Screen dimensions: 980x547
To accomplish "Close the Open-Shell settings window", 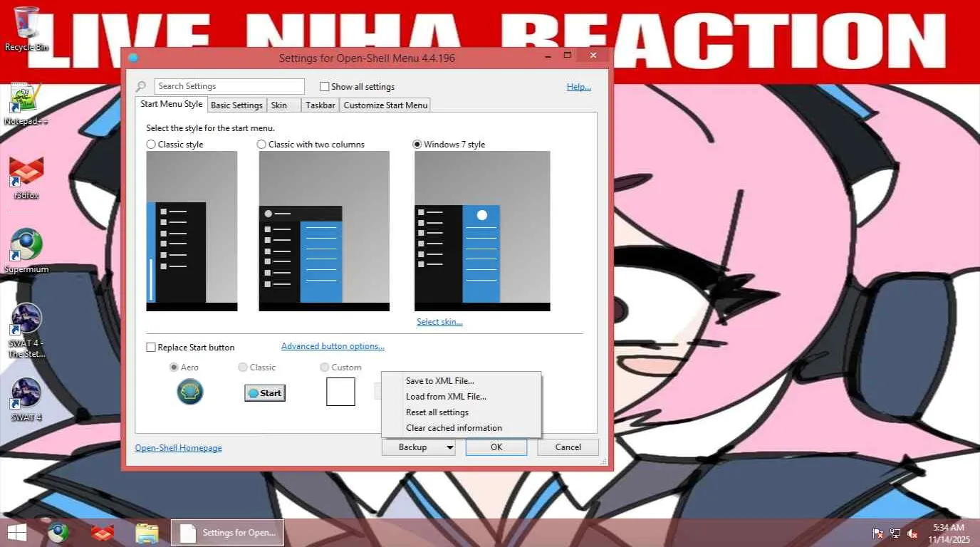I will [x=593, y=55].
